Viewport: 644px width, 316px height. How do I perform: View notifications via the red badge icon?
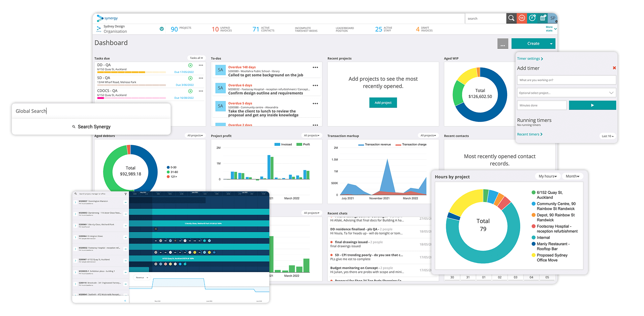click(522, 18)
